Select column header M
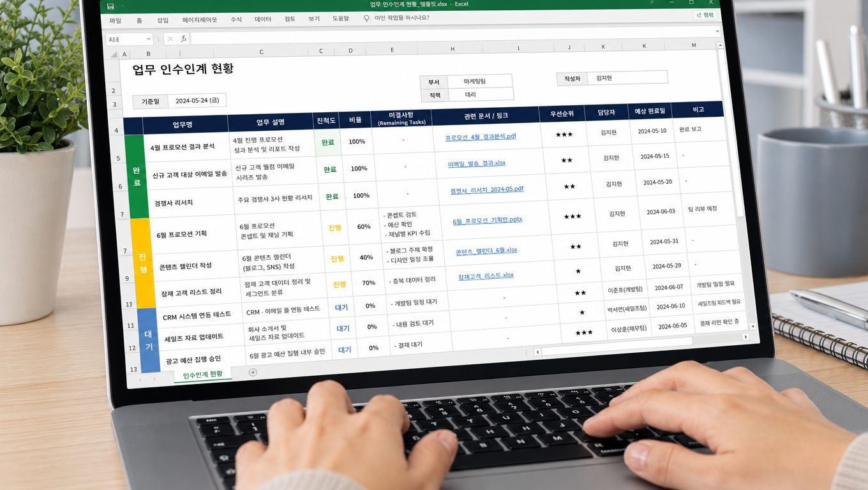This screenshot has width=868, height=490. click(x=694, y=45)
